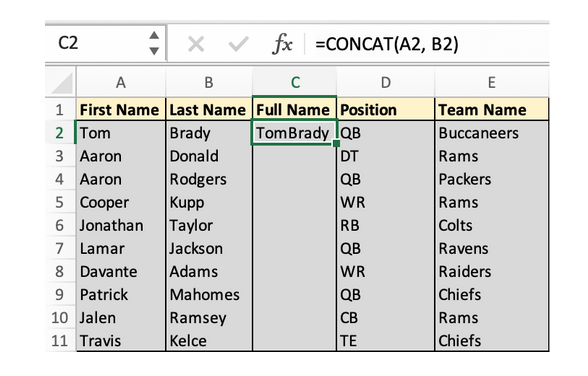The width and height of the screenshot is (588, 376).
Task: Click the Full Name header cell
Action: (294, 109)
